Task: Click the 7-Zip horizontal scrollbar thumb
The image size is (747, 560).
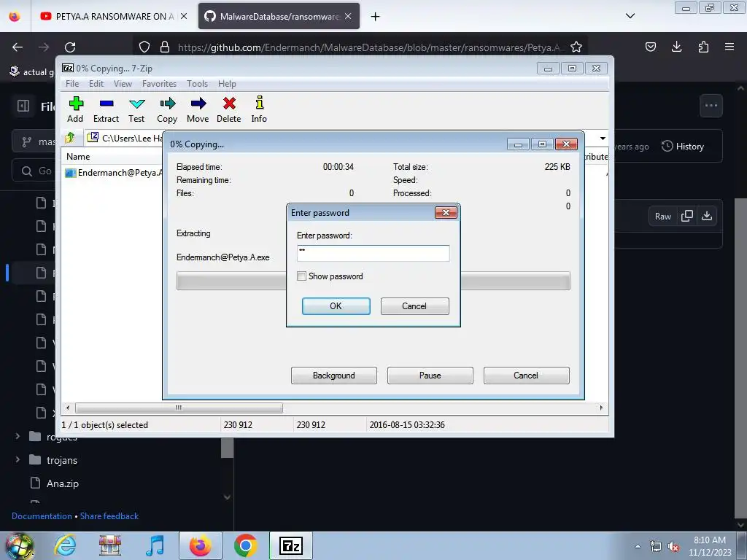Action: 179,408
